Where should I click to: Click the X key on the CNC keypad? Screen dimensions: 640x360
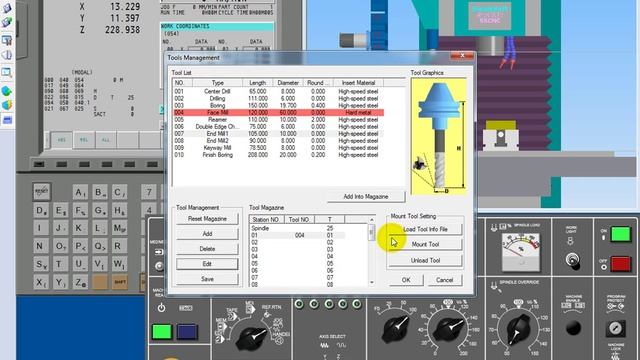click(x=40, y=282)
